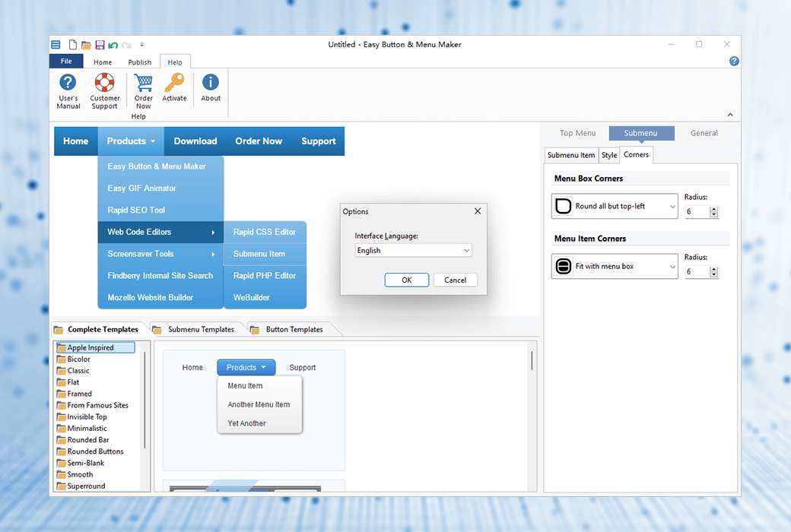Click the application menu icon in title bar

click(56, 45)
